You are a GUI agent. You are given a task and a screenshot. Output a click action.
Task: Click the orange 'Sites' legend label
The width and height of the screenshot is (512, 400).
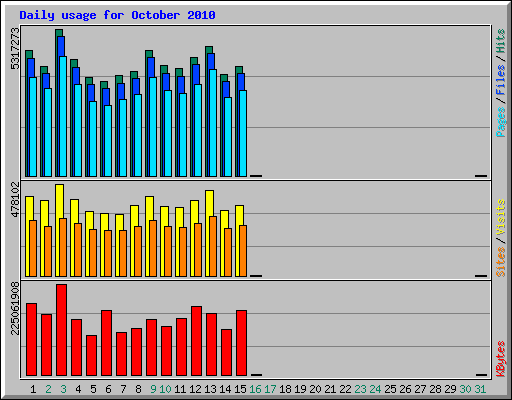point(500,262)
